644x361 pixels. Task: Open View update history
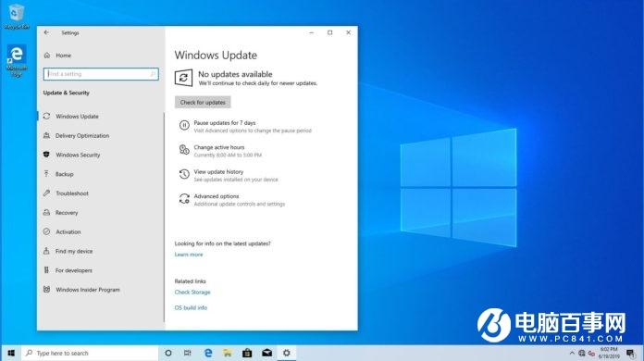(218, 171)
